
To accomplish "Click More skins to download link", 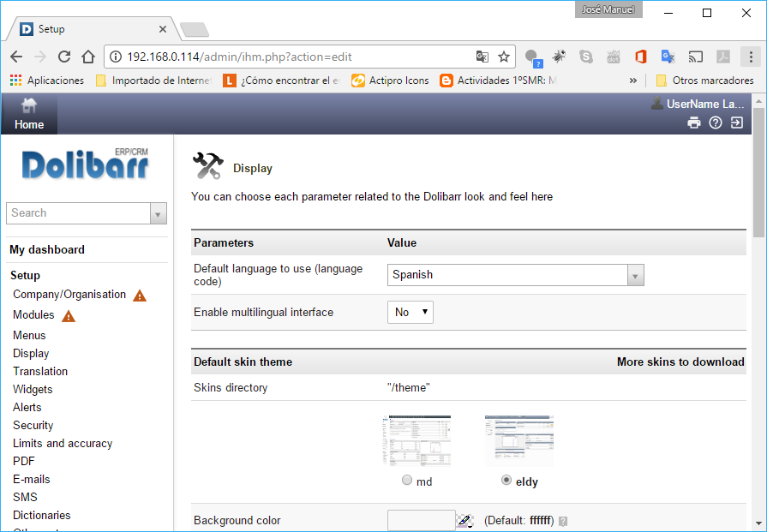I will pyautogui.click(x=680, y=362).
